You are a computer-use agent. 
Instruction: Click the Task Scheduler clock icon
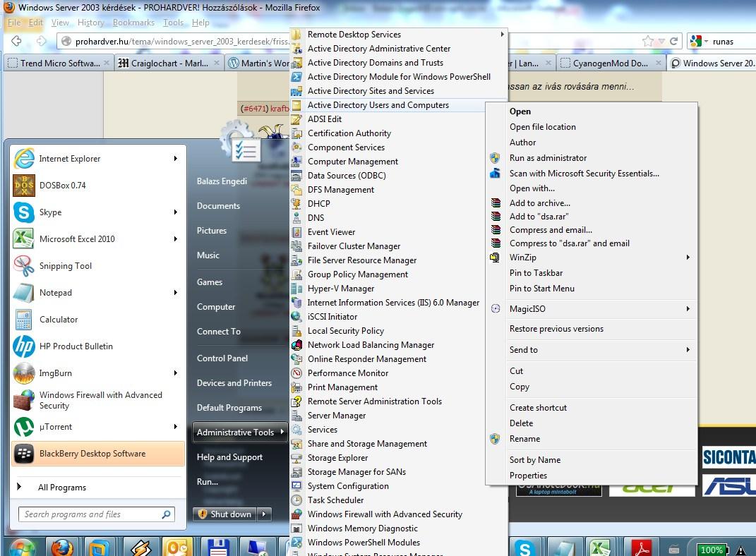point(296,500)
